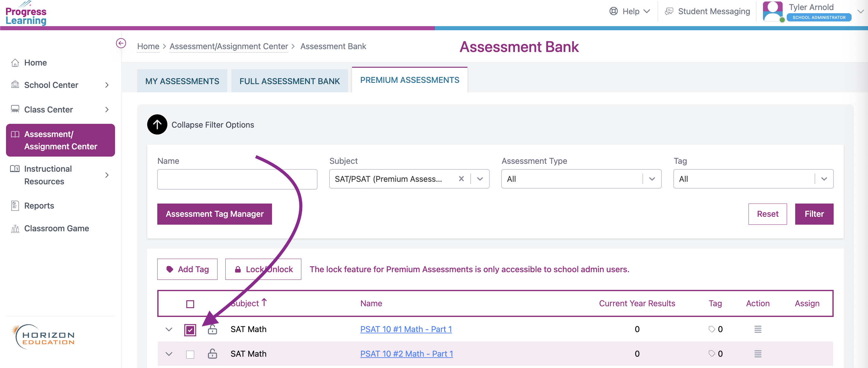Screen dimensions: 868x368
Task: Click the unlock icon for PSAT 10 #2 Math
Action: (x=212, y=354)
